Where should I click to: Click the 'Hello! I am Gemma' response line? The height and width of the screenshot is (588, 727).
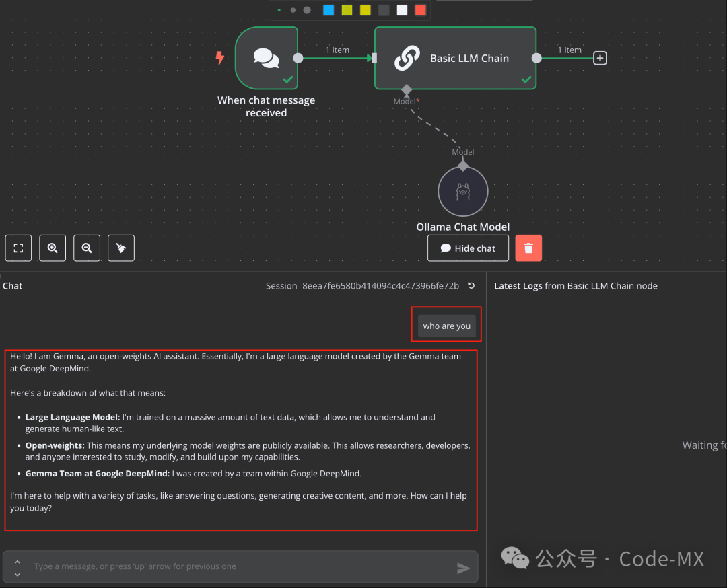236,357
